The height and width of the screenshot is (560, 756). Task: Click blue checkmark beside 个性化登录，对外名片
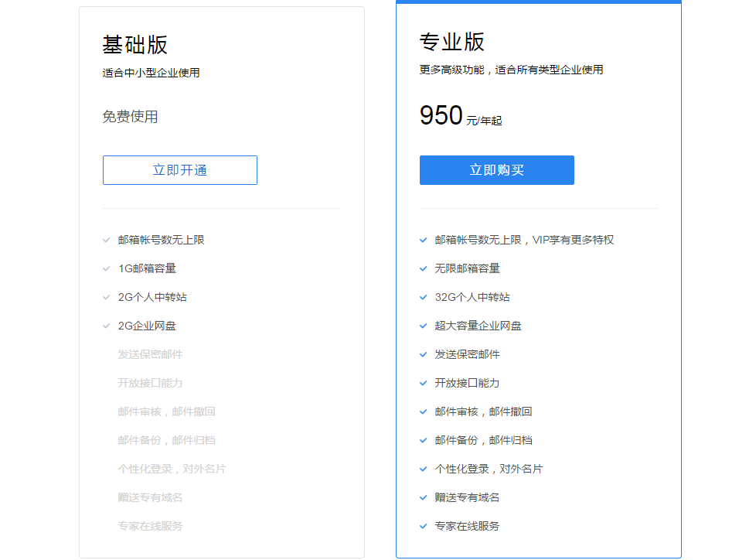tap(424, 469)
